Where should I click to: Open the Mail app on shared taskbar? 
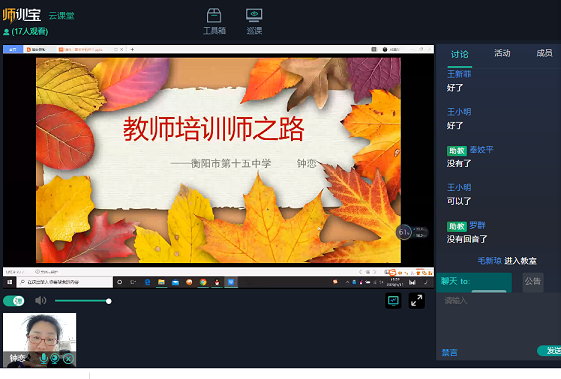[x=175, y=282]
